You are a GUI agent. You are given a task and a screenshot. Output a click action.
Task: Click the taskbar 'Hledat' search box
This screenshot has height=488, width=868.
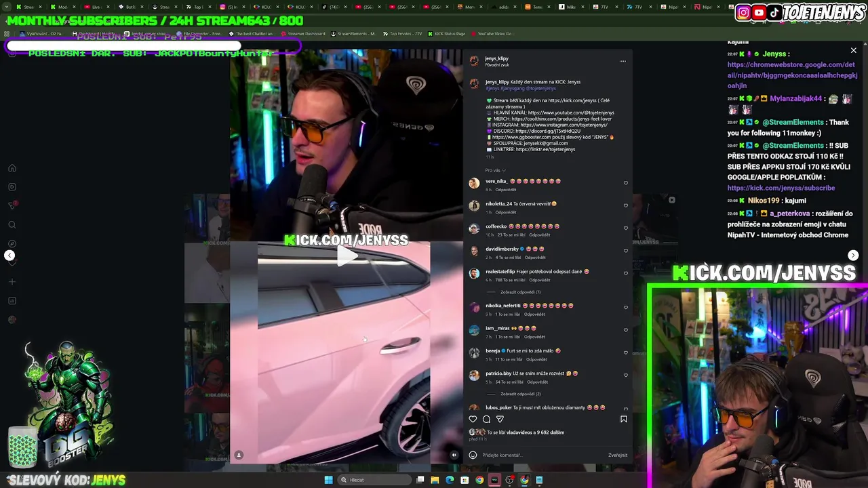click(x=375, y=480)
